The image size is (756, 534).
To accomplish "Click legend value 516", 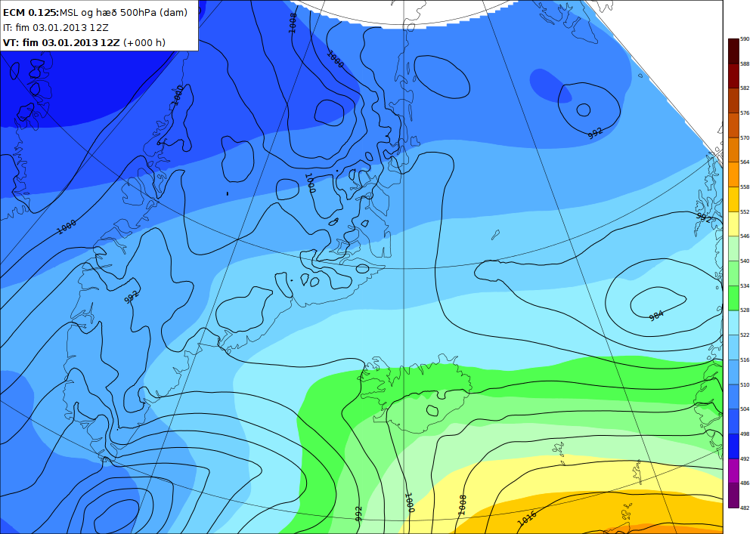I will [745, 360].
